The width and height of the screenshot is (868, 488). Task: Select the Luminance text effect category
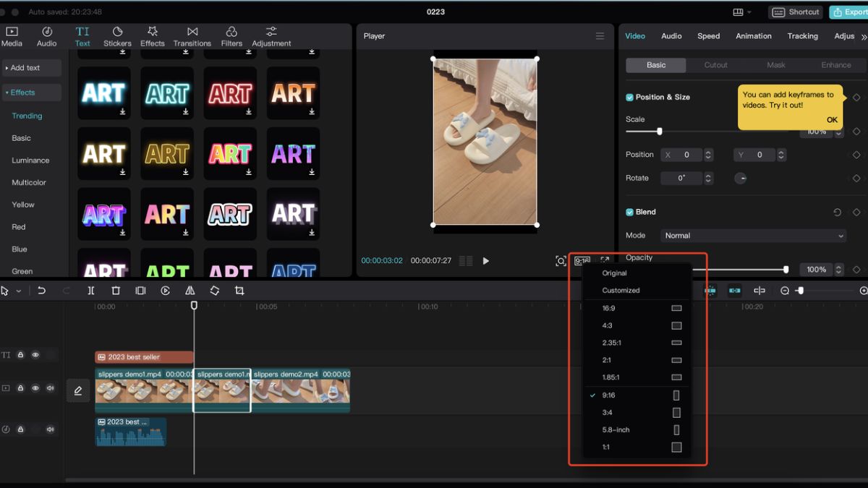tap(30, 160)
